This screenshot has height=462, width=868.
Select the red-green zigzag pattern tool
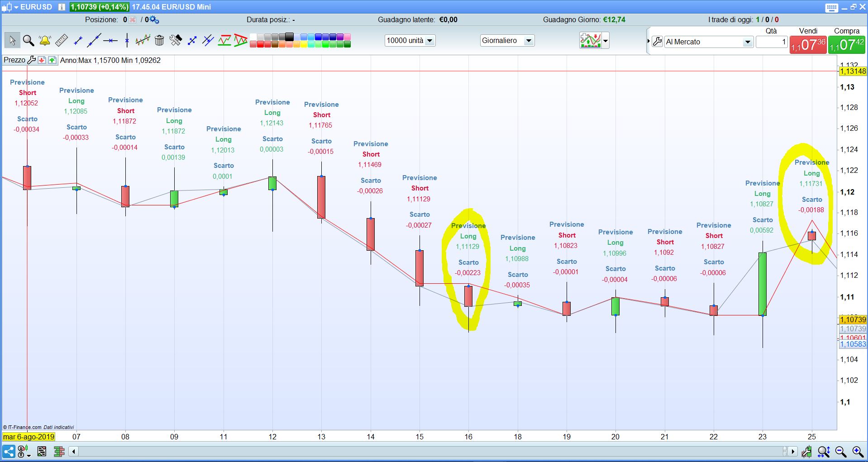(x=224, y=41)
